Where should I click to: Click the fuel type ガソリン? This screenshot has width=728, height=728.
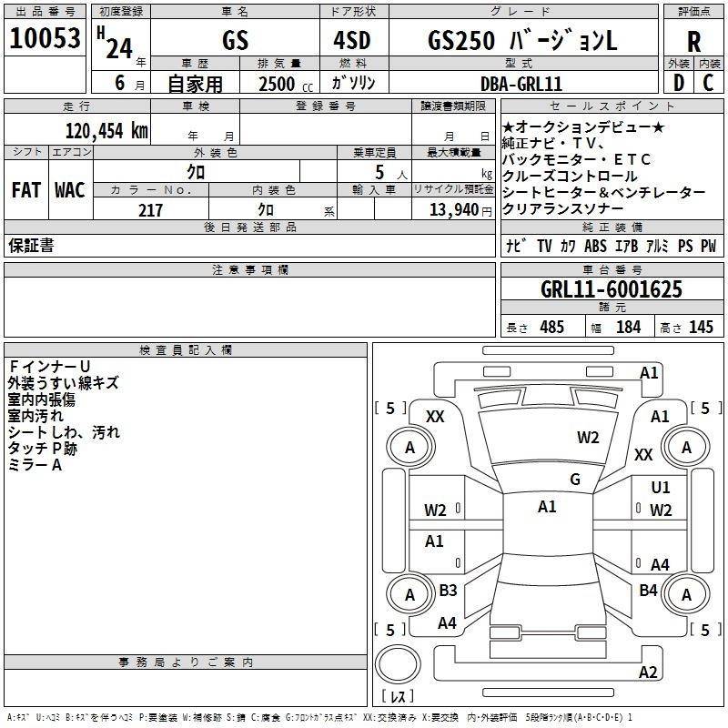tap(353, 83)
